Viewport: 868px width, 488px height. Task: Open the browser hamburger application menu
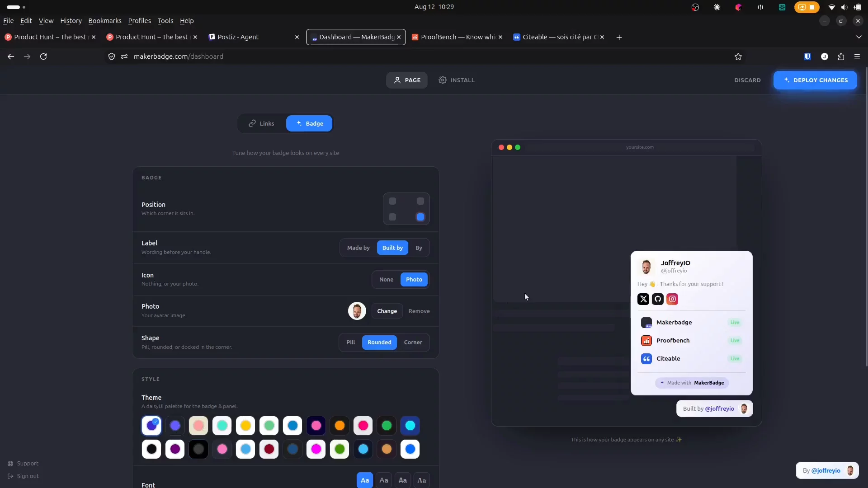pos(857,56)
